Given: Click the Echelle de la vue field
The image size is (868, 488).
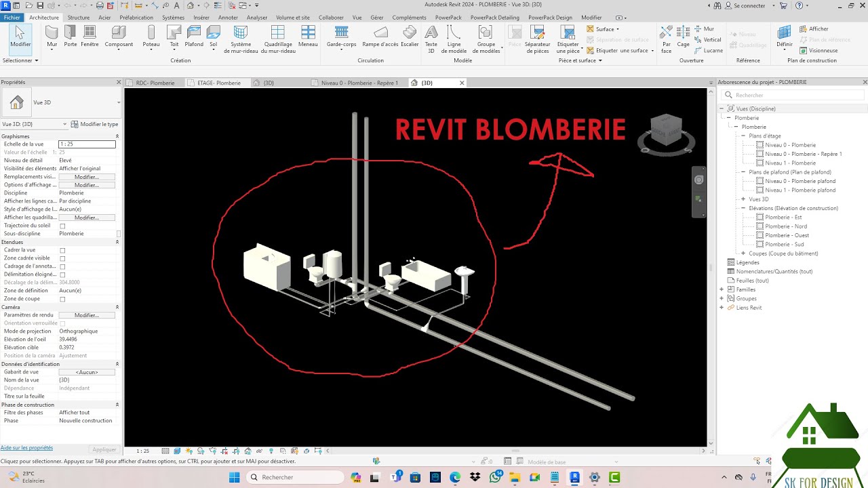Looking at the screenshot, I should [87, 144].
